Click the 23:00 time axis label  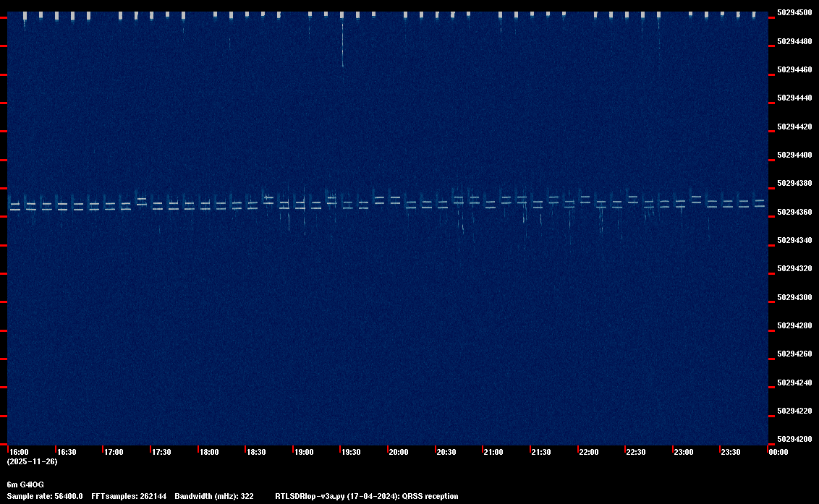(683, 452)
